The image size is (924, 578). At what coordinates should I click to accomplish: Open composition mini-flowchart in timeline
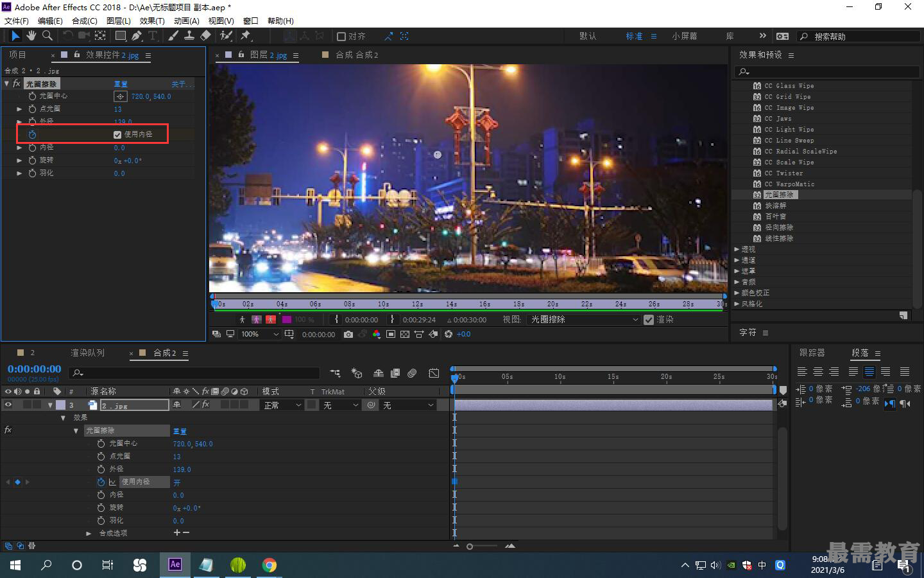(x=335, y=373)
